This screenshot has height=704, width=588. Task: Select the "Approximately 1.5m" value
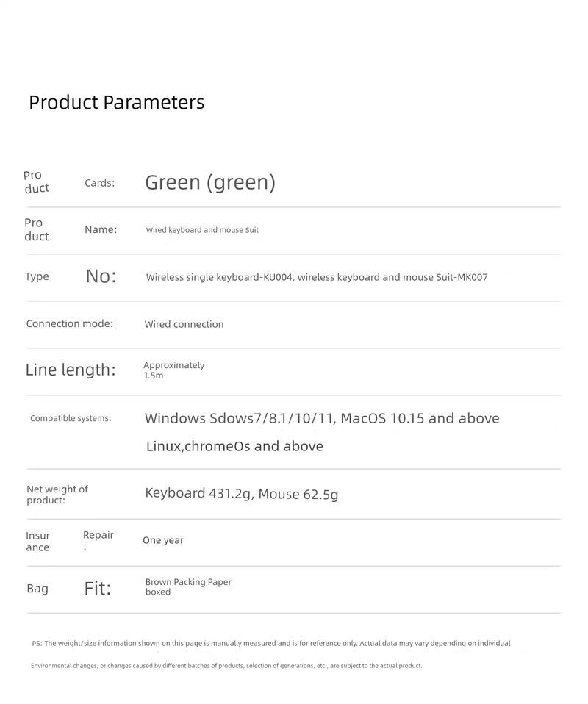point(173,370)
